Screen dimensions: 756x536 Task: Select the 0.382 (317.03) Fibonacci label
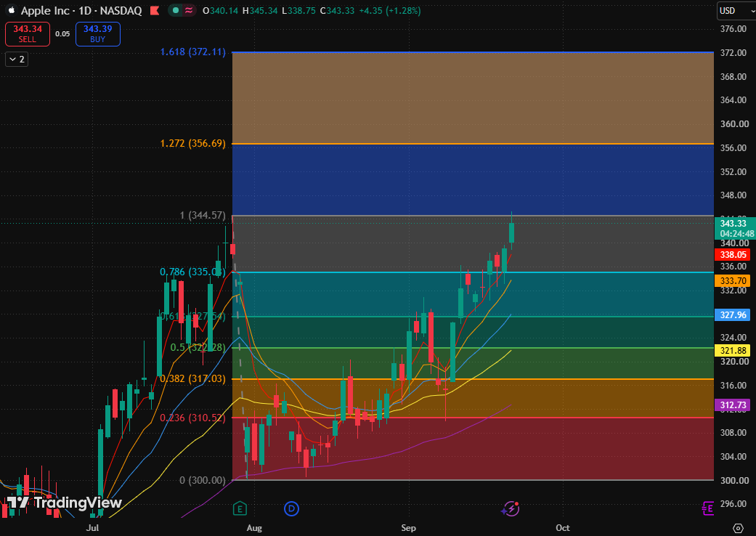pyautogui.click(x=193, y=378)
